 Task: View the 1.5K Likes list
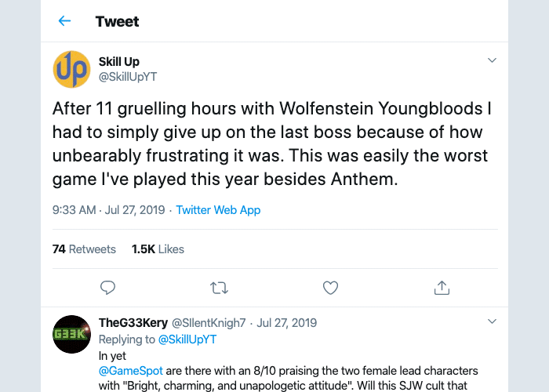pos(158,249)
